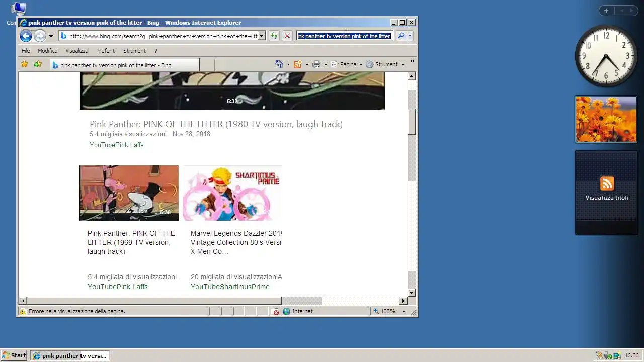The width and height of the screenshot is (644, 362).
Task: Click the search box with selected query
Action: click(344, 36)
